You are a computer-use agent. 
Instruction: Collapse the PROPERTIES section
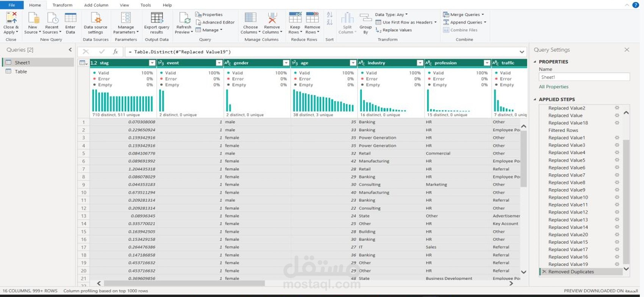click(535, 62)
